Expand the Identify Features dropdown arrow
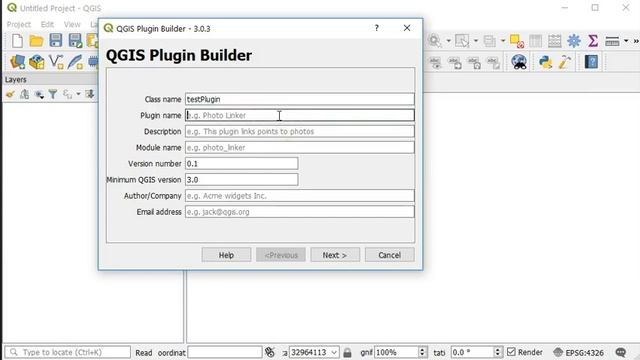The height and width of the screenshot is (360, 640). pos(448,41)
